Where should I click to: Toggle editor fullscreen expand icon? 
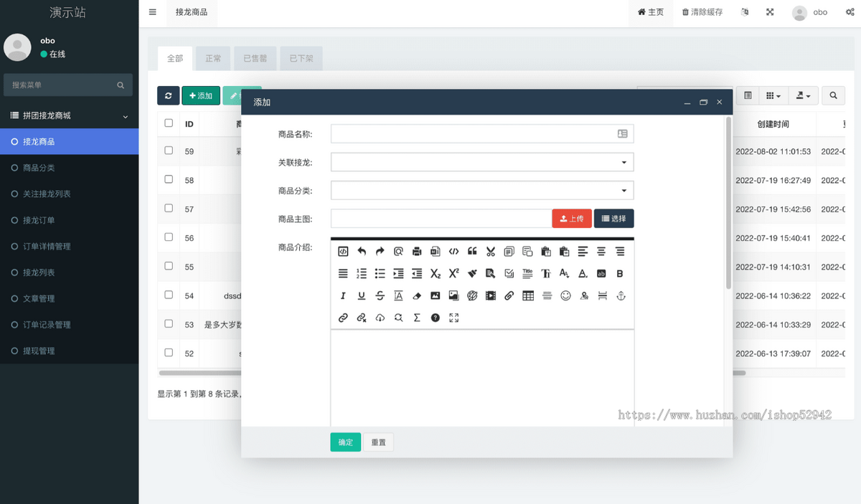453,318
